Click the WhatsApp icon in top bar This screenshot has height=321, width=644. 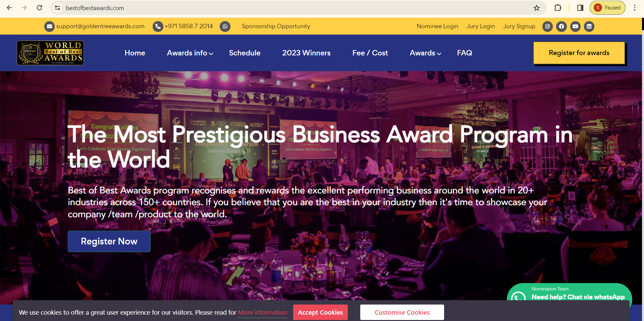pyautogui.click(x=225, y=26)
